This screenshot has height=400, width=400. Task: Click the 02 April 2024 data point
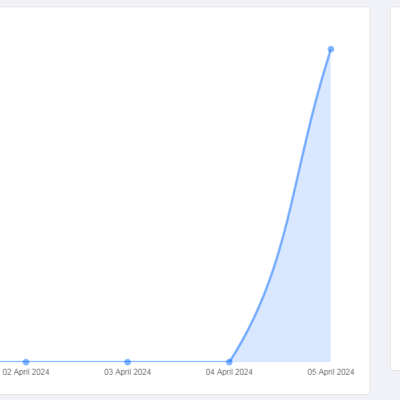pyautogui.click(x=26, y=362)
